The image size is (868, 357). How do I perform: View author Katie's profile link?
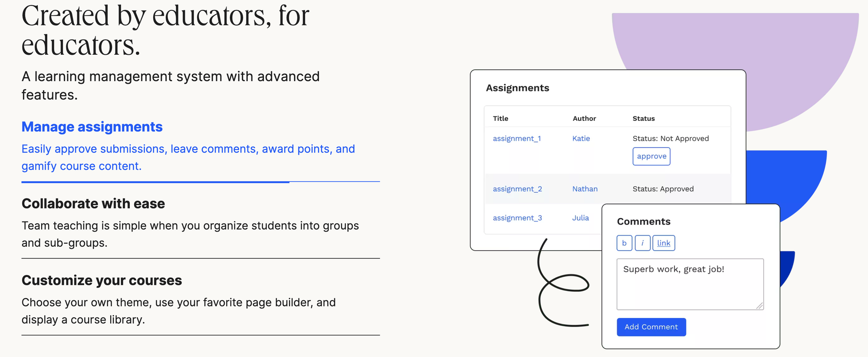(581, 138)
